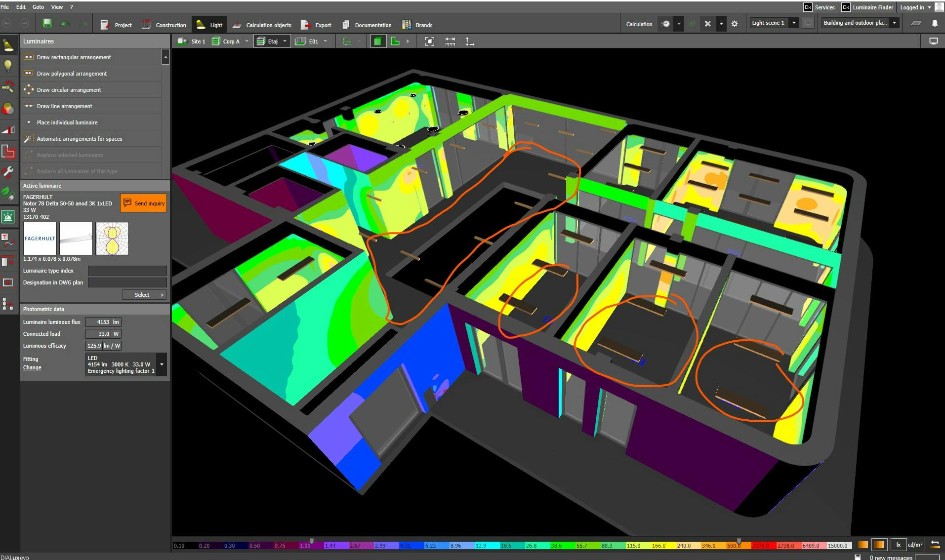
Task: Open the File menu
Action: [5, 7]
